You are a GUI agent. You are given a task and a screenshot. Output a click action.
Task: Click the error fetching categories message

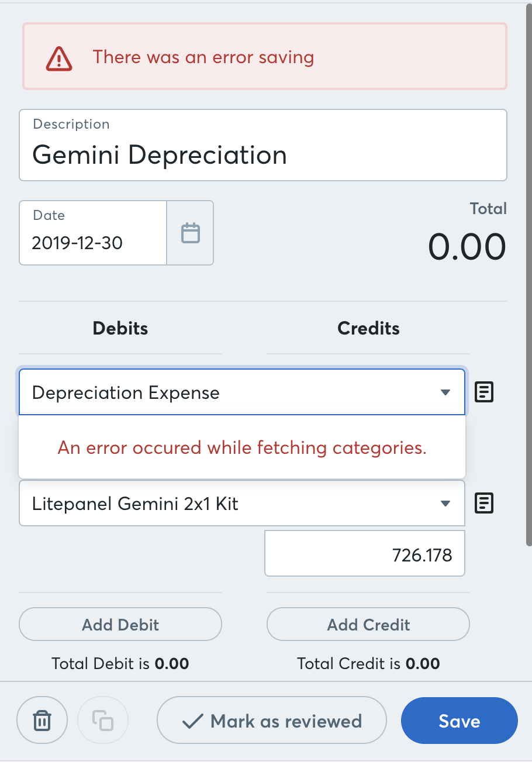242,448
